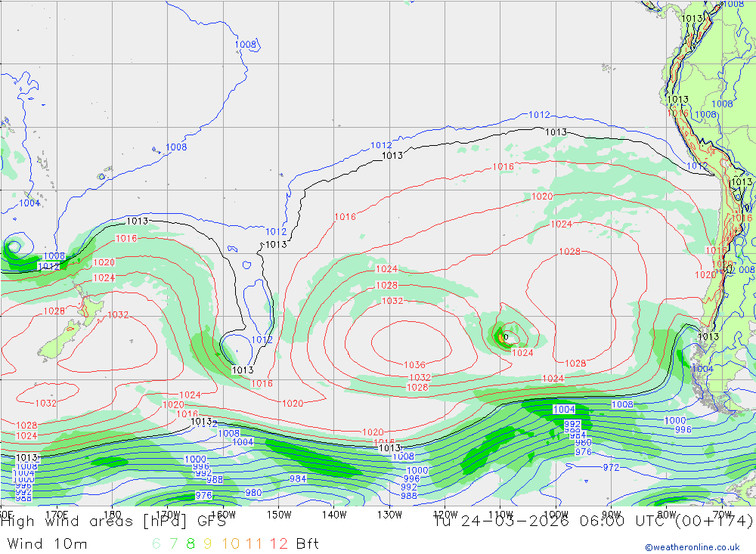Select Beaufort 7 in the wind legend

pos(173,544)
